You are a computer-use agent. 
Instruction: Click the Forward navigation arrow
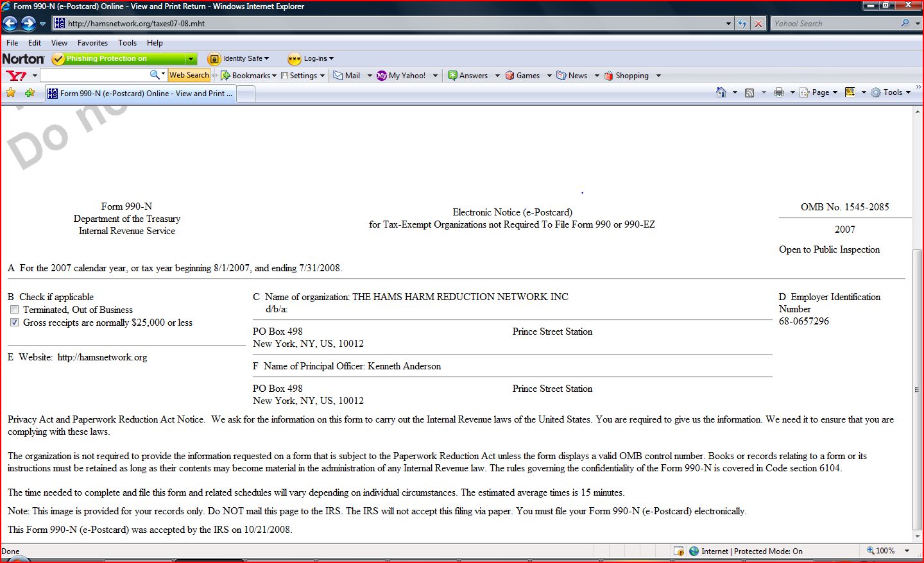[28, 24]
